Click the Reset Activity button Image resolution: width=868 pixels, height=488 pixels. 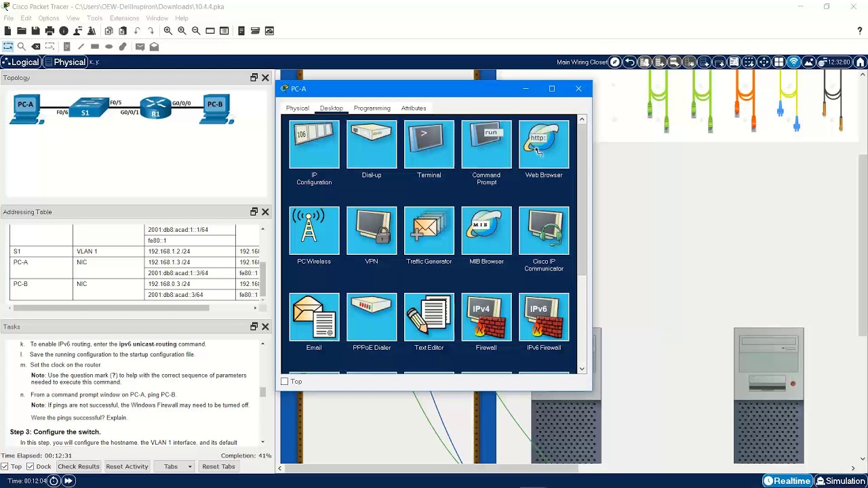(127, 466)
